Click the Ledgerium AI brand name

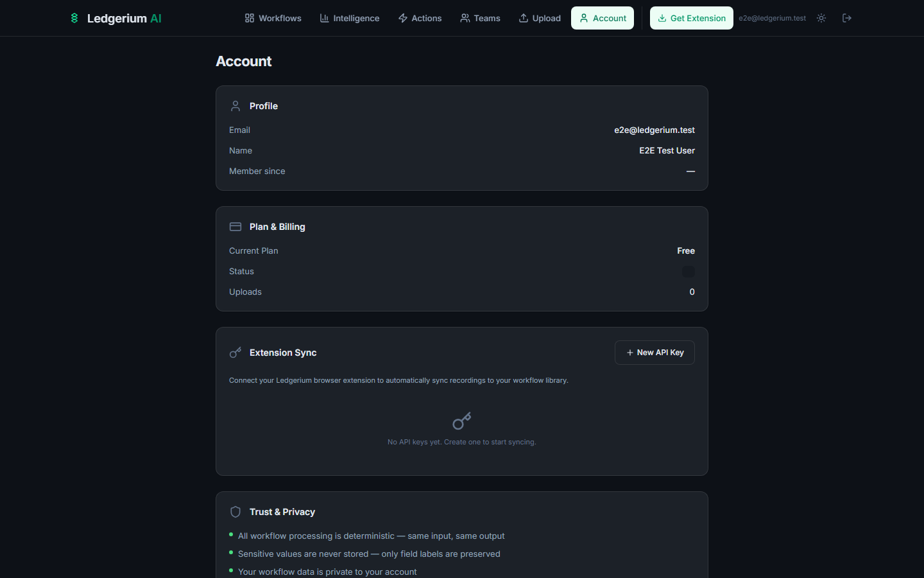point(124,18)
